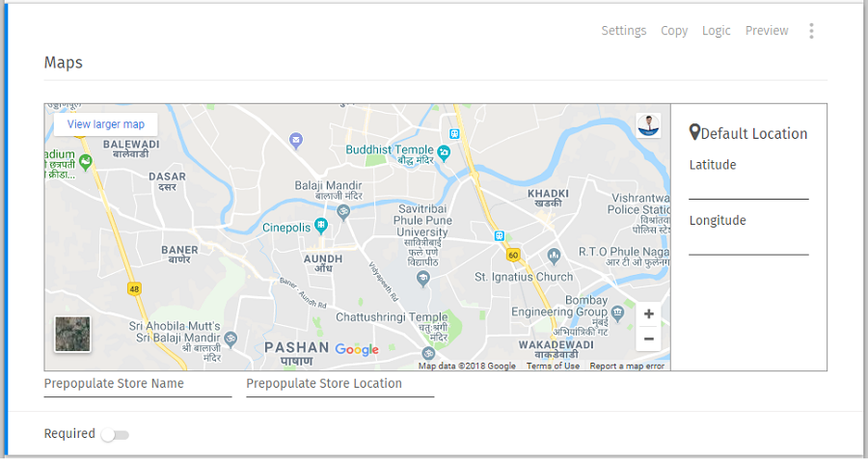This screenshot has width=868, height=462.
Task: Click the highway 48 route shield
Action: (x=134, y=288)
